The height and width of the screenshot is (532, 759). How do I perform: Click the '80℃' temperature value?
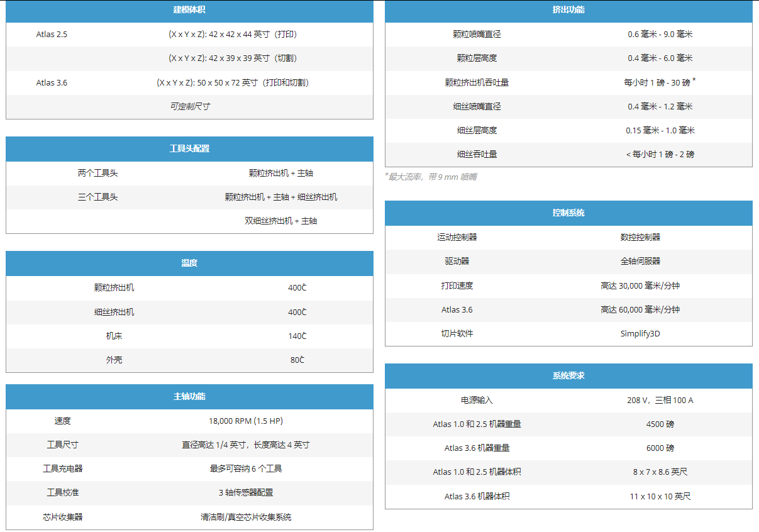297,360
